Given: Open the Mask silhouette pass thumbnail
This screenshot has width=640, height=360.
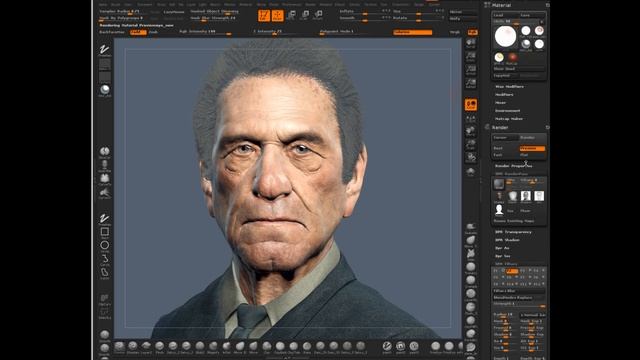Looking at the screenshot, I should click(x=499, y=210).
